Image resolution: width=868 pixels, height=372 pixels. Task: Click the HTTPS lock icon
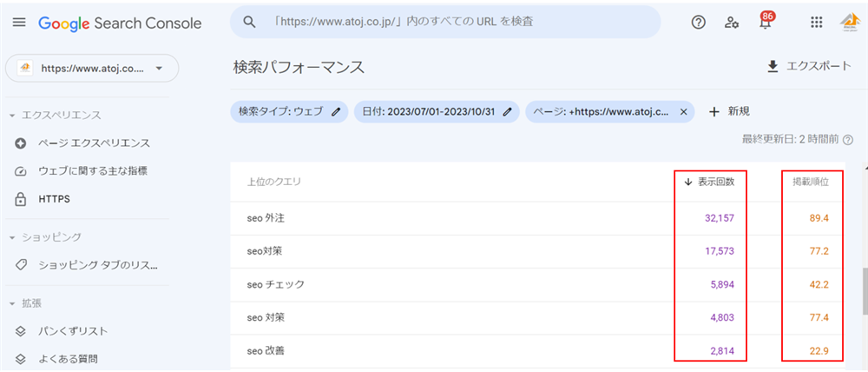(21, 199)
